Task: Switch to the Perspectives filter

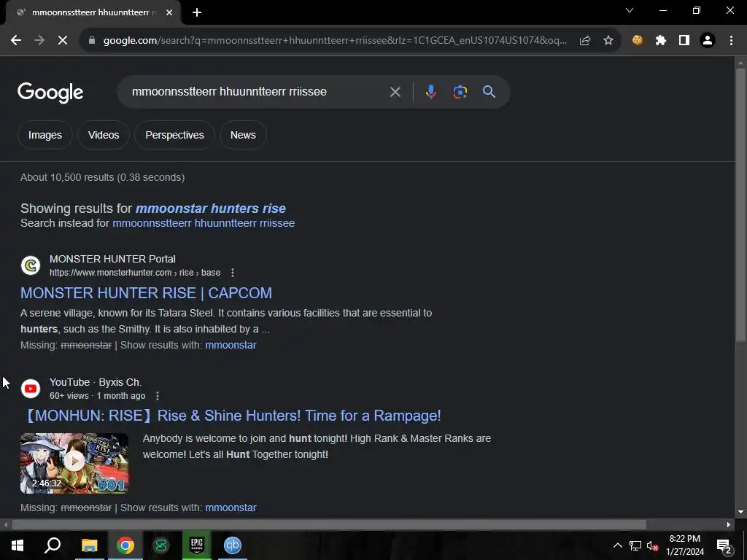Action: tap(174, 135)
